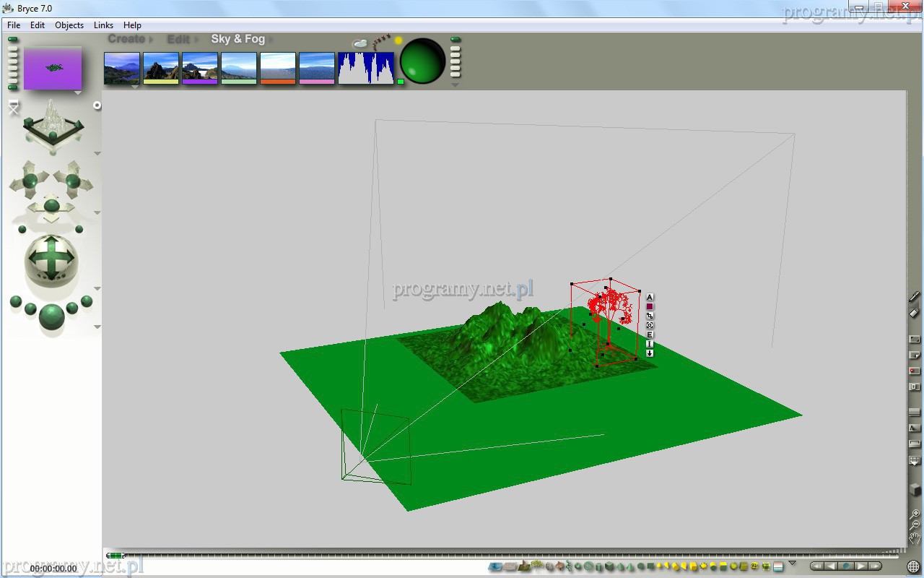Viewport: 924px width, 578px height.
Task: Click the cloud icon in Sky & Fog
Action: tap(359, 44)
